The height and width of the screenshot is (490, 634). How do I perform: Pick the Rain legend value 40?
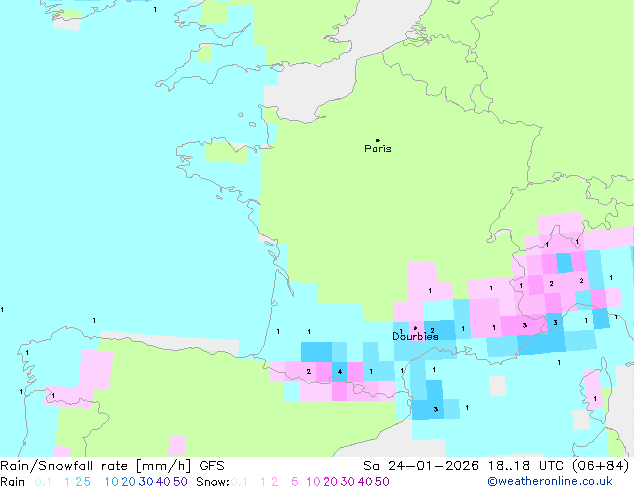[163, 482]
